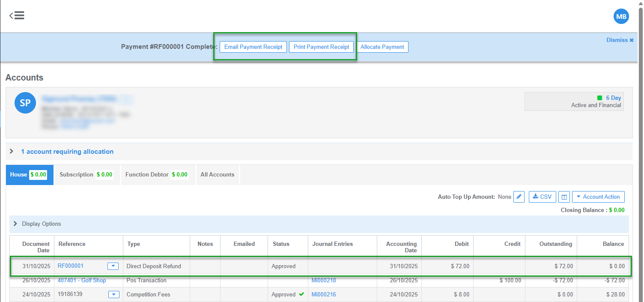
Task: Open the Account Action dropdown
Action: point(598,197)
